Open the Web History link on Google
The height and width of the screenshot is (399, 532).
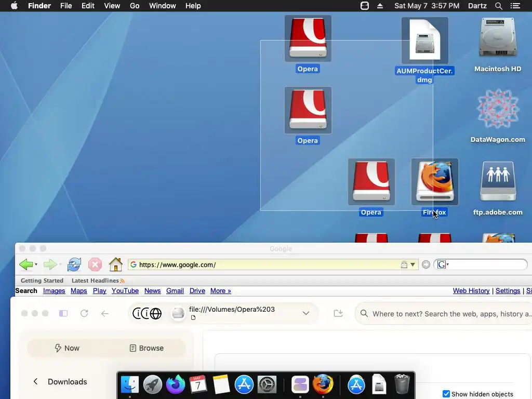click(471, 291)
